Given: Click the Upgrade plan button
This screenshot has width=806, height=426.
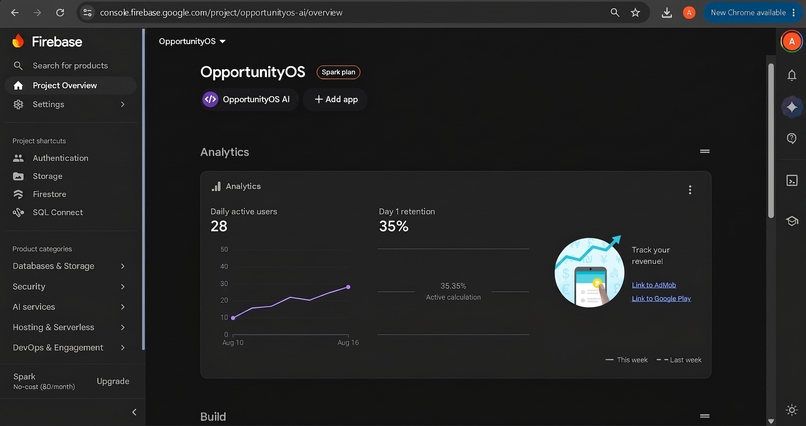Looking at the screenshot, I should (x=113, y=381).
